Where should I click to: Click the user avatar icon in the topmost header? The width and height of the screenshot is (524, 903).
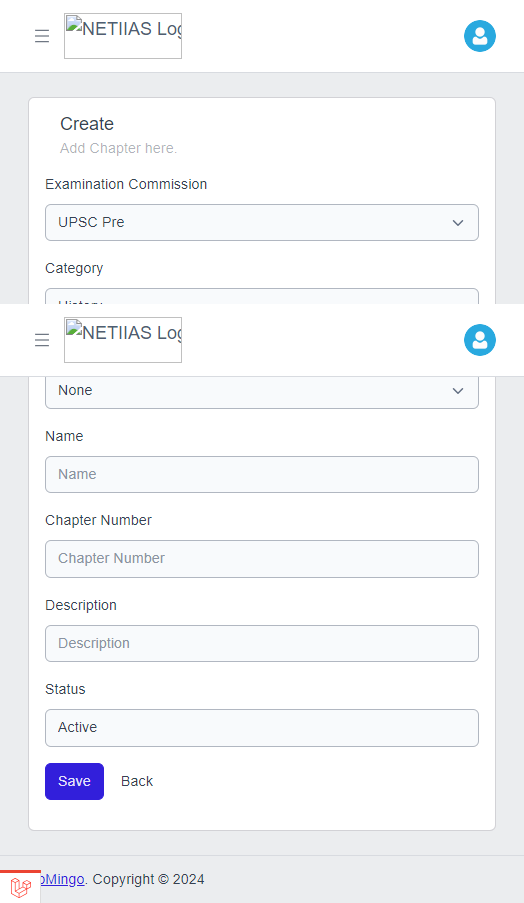tap(480, 36)
